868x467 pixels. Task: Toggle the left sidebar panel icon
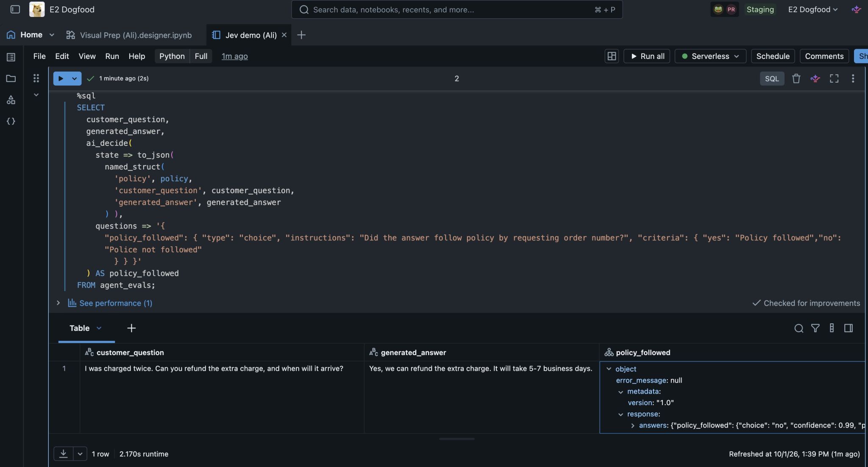(15, 9)
